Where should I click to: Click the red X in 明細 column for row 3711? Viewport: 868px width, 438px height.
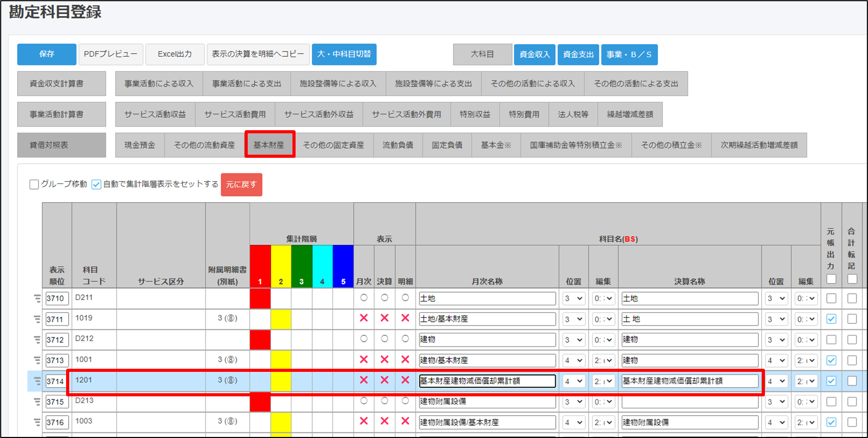click(x=405, y=318)
